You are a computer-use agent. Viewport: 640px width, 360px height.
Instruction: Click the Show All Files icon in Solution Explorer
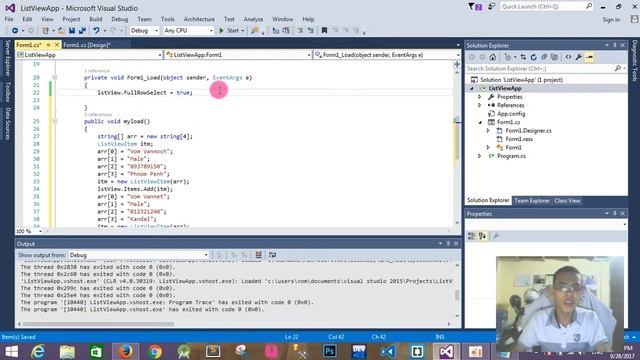coord(554,57)
